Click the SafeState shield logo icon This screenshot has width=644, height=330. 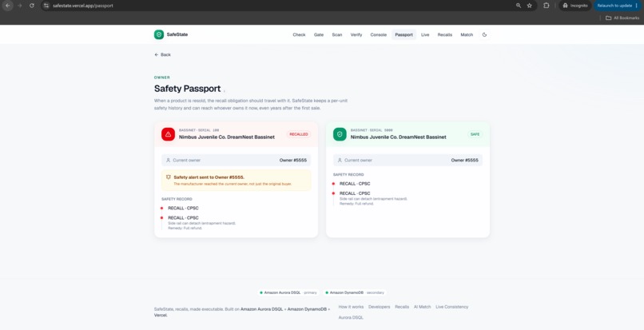click(159, 34)
